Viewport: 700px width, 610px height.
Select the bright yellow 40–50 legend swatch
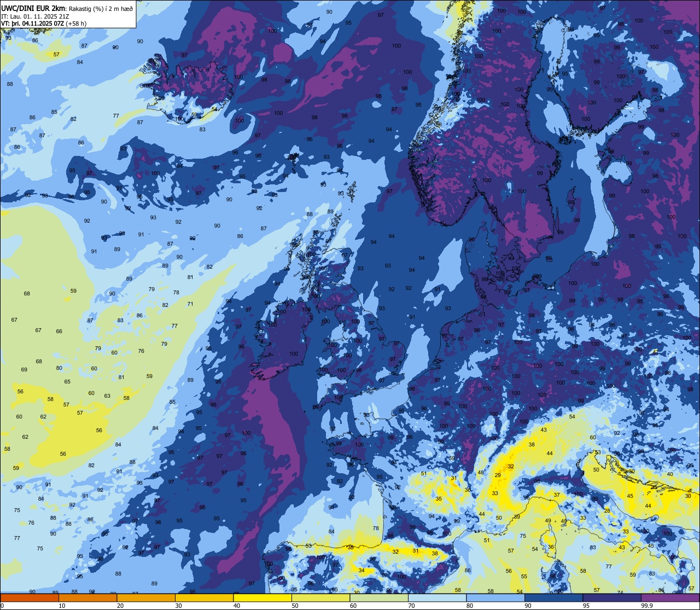pyautogui.click(x=262, y=598)
